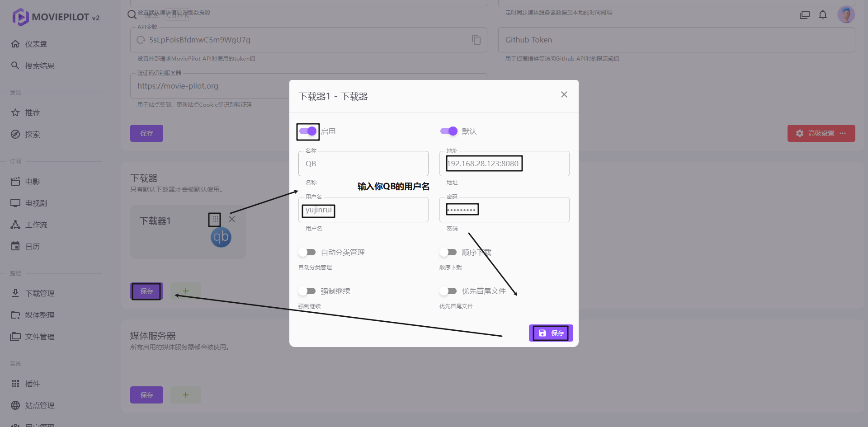Go to 站点管理 in sidebar
The image size is (868, 427).
(x=40, y=405)
